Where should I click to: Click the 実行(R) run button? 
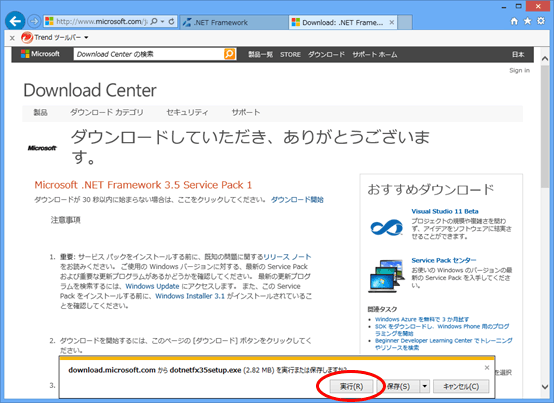coord(352,386)
